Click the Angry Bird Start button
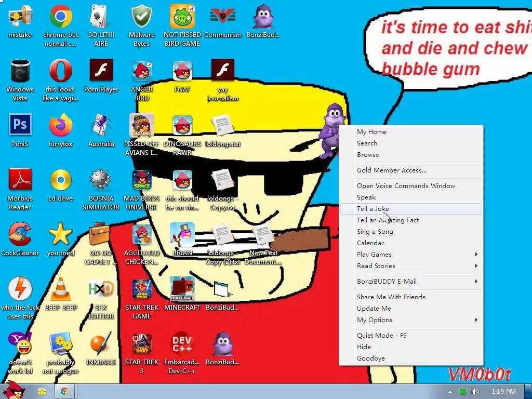 click(x=14, y=390)
